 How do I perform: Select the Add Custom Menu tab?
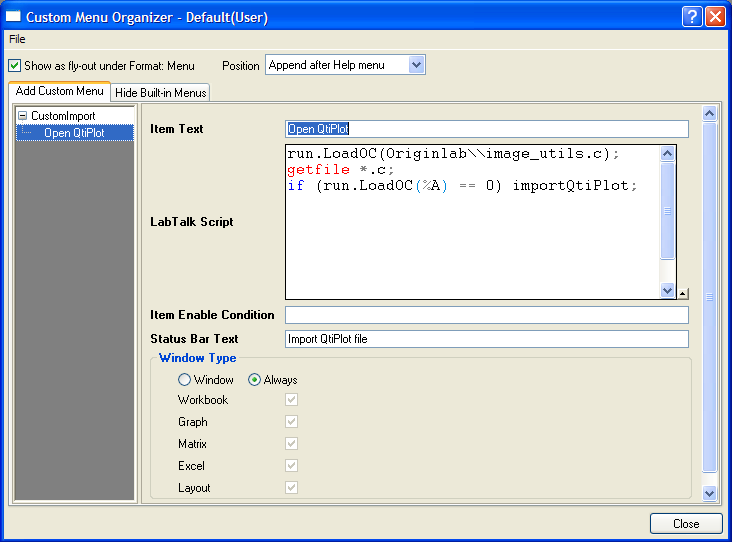59,92
